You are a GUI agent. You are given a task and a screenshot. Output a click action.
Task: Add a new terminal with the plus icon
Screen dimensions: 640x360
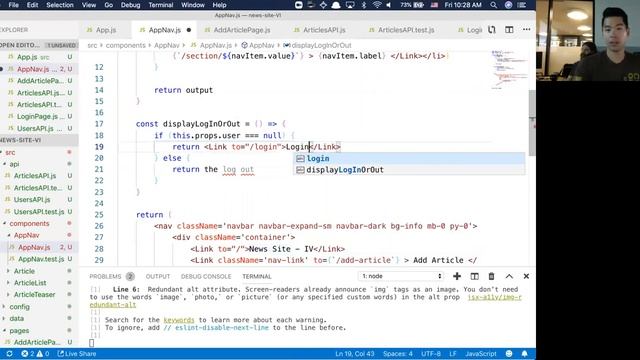point(457,276)
